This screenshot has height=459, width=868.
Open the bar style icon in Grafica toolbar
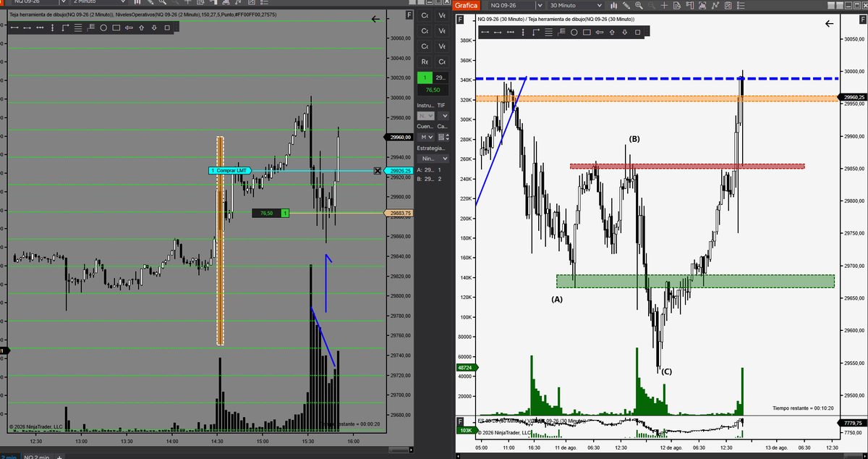613,6
